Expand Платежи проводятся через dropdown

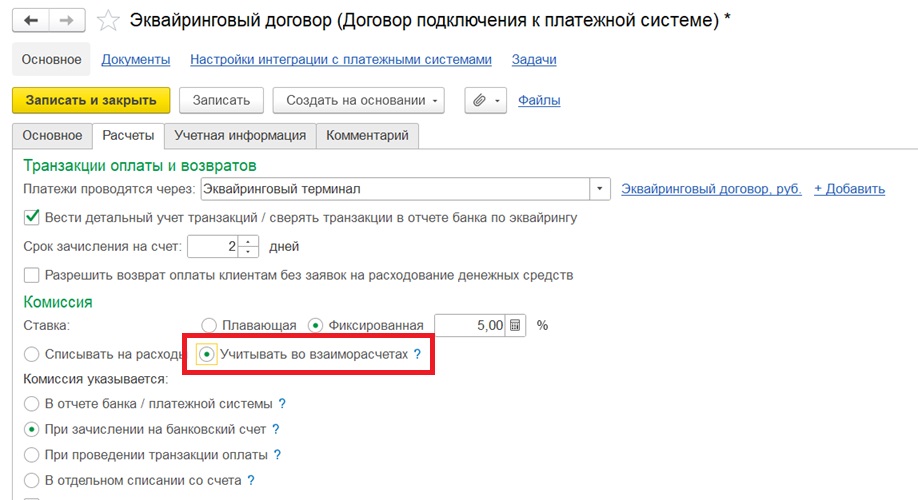[x=599, y=188]
